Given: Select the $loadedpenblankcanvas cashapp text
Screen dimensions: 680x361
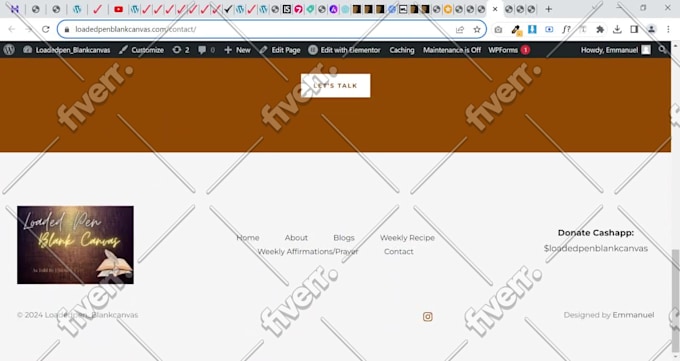Looking at the screenshot, I should pyautogui.click(x=596, y=249).
